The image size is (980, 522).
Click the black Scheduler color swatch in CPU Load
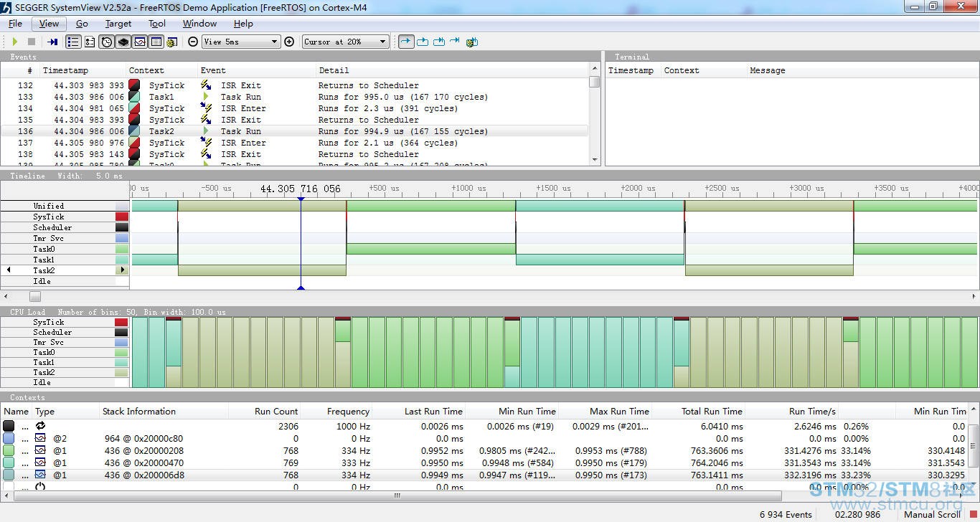(x=122, y=332)
